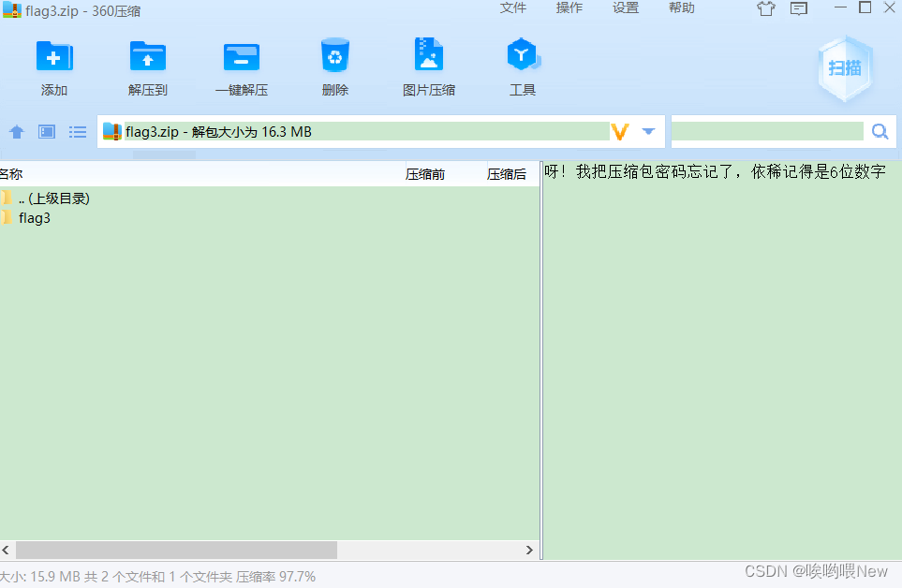Open the 设置 menu
Screen dimensions: 902x588
click(626, 7)
